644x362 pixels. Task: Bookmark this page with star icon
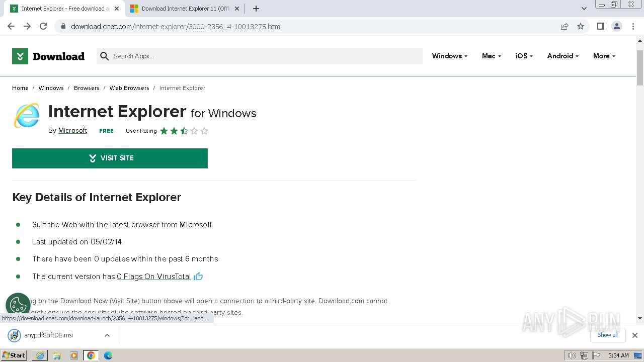click(581, 26)
